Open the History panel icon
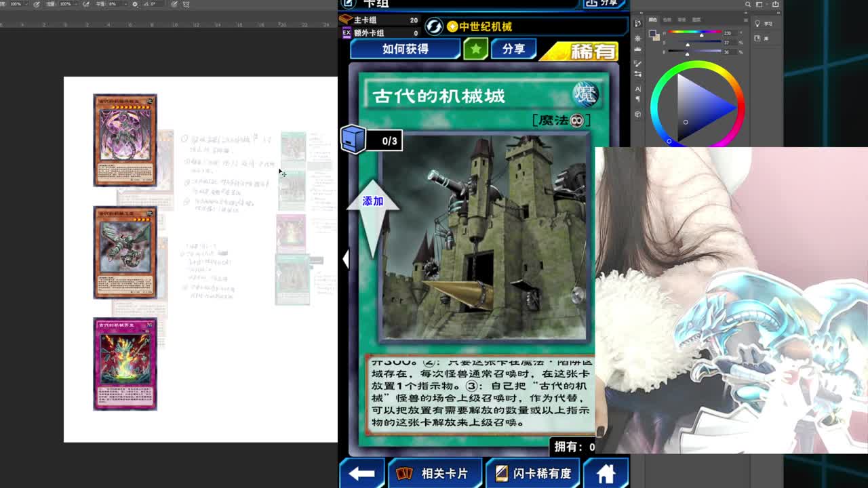This screenshot has height=488, width=868. (638, 23)
